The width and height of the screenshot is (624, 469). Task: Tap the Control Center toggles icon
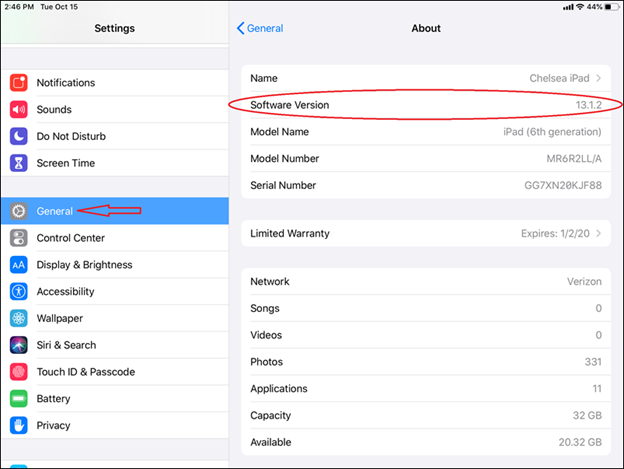(19, 238)
